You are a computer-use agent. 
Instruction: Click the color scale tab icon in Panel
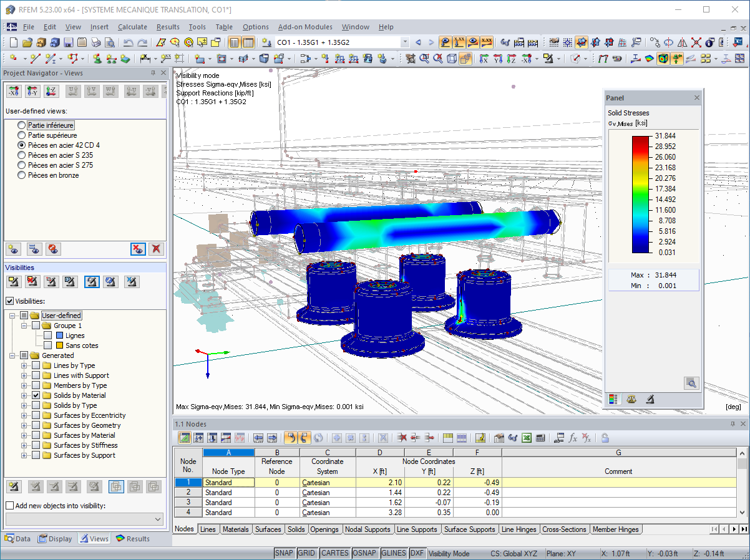click(613, 399)
